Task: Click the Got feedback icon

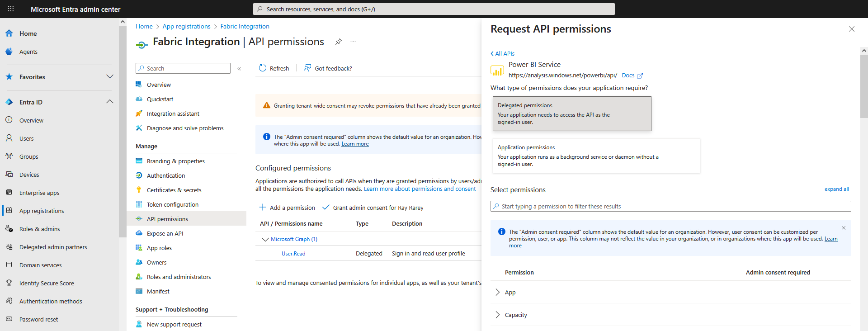Action: point(307,68)
